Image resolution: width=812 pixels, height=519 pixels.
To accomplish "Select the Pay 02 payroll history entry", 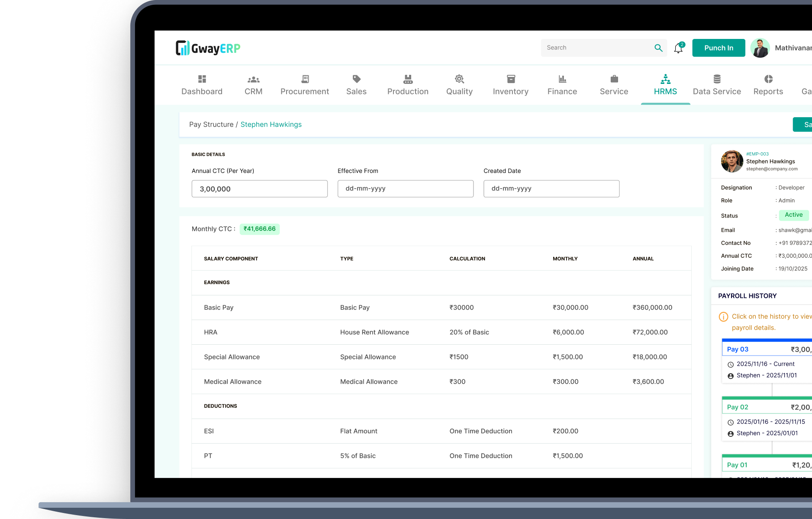I will (x=737, y=407).
